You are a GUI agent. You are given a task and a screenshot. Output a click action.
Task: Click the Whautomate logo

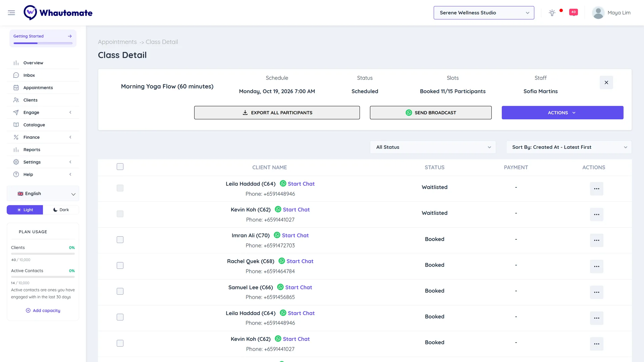click(x=58, y=13)
